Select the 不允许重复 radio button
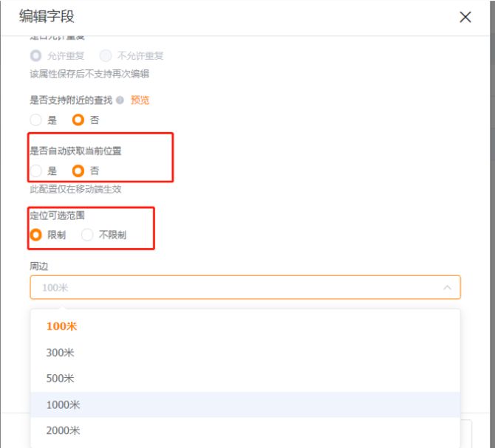 (x=105, y=55)
